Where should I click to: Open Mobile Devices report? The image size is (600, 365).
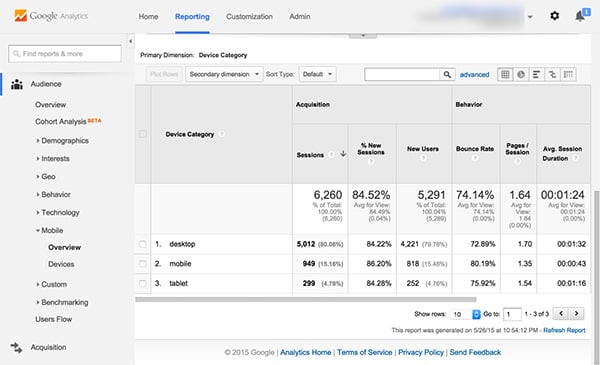61,264
